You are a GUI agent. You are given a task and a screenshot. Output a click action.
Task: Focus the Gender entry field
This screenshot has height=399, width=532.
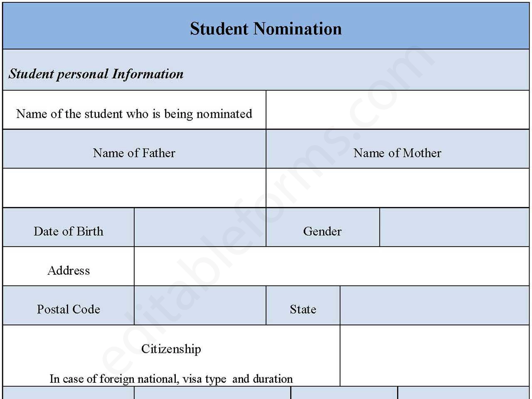point(454,227)
